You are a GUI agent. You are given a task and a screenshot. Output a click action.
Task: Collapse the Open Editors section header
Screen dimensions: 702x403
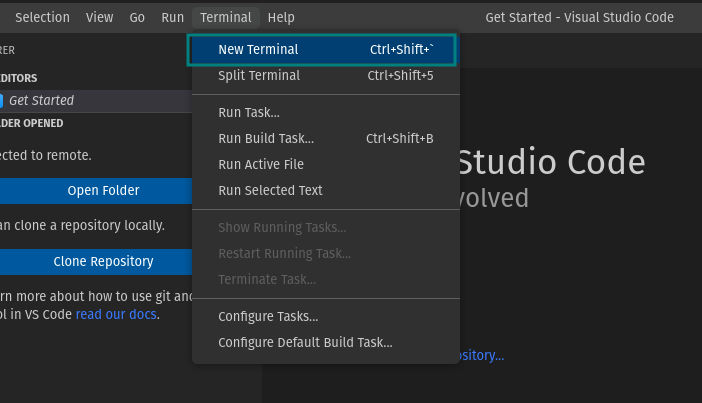click(96, 78)
